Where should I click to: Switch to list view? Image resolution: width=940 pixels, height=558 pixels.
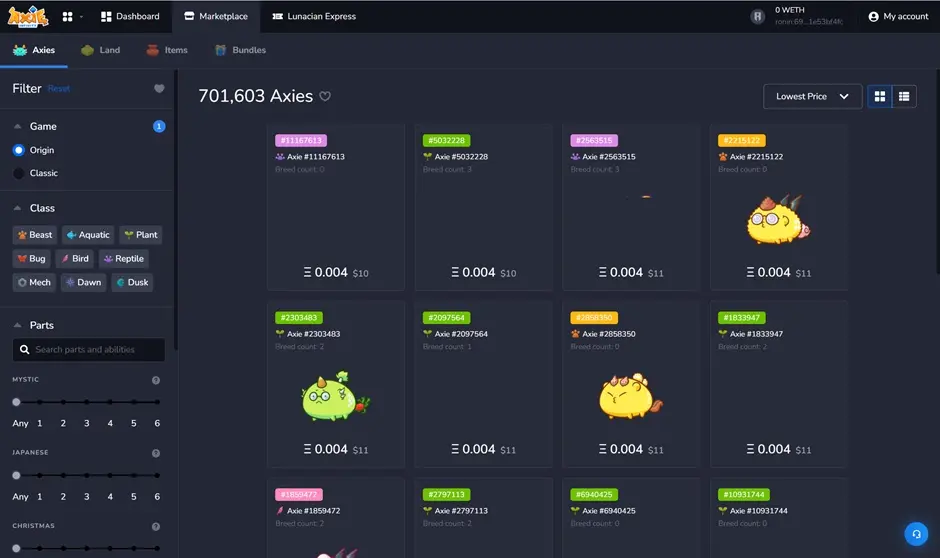(904, 96)
